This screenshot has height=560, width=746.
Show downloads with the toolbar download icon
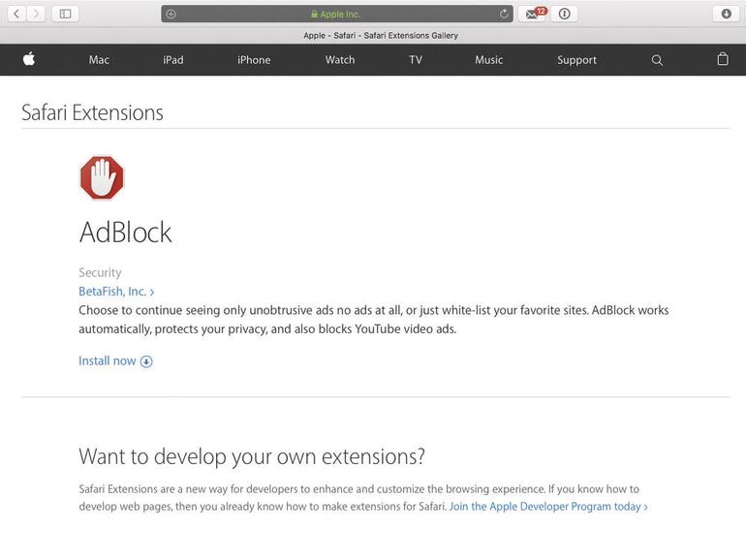tap(726, 14)
